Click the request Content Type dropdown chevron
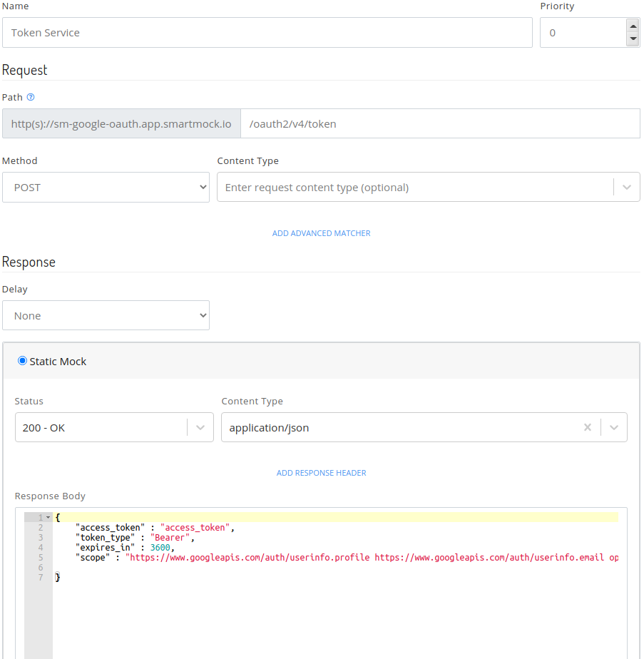Screen dimensions: 644x659 [627, 187]
